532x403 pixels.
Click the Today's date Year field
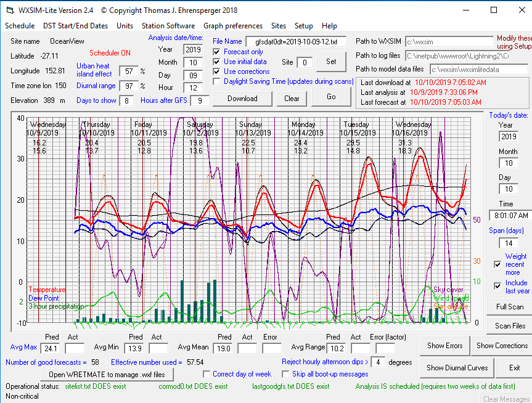click(x=509, y=137)
